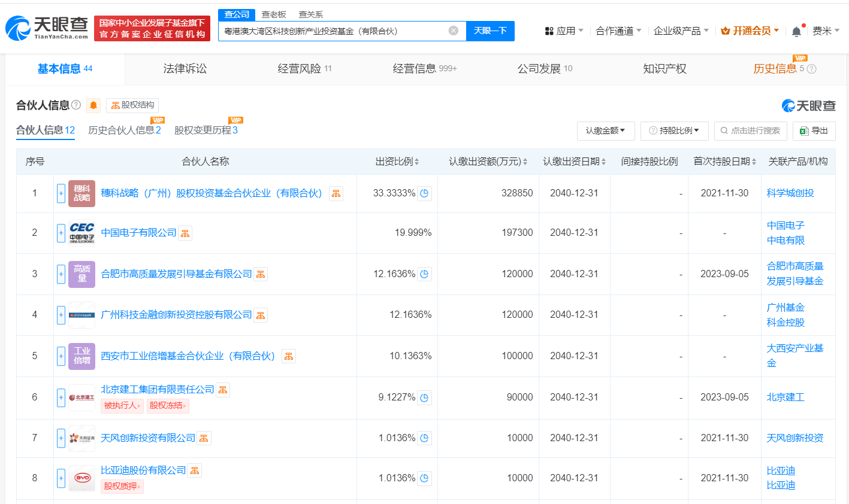Open the 历史合伙人信息 sub-tab

[124, 130]
